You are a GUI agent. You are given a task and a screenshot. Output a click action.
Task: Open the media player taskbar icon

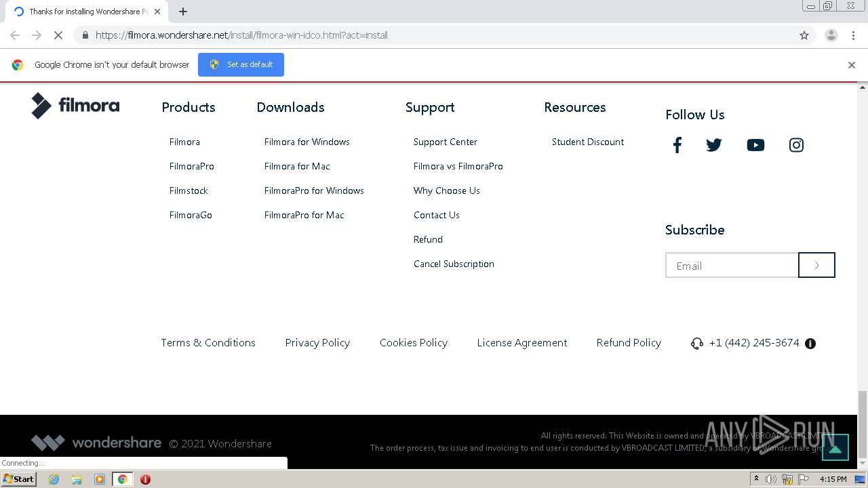coord(100,479)
